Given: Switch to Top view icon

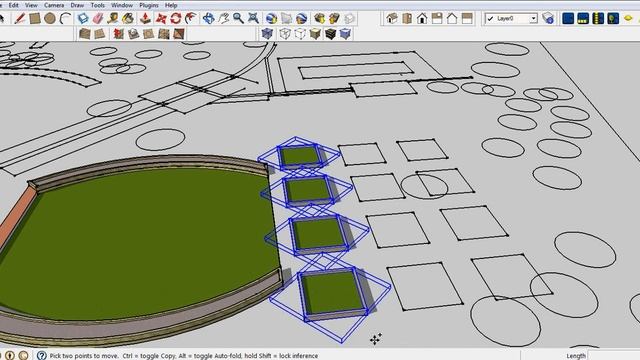Looking at the screenshot, I should click(407, 18).
